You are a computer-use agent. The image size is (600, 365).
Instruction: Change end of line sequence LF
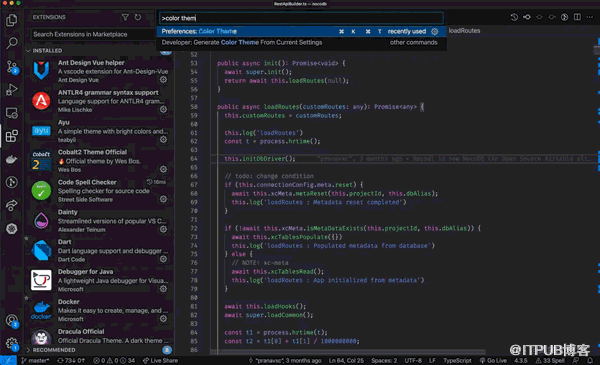pos(432,360)
